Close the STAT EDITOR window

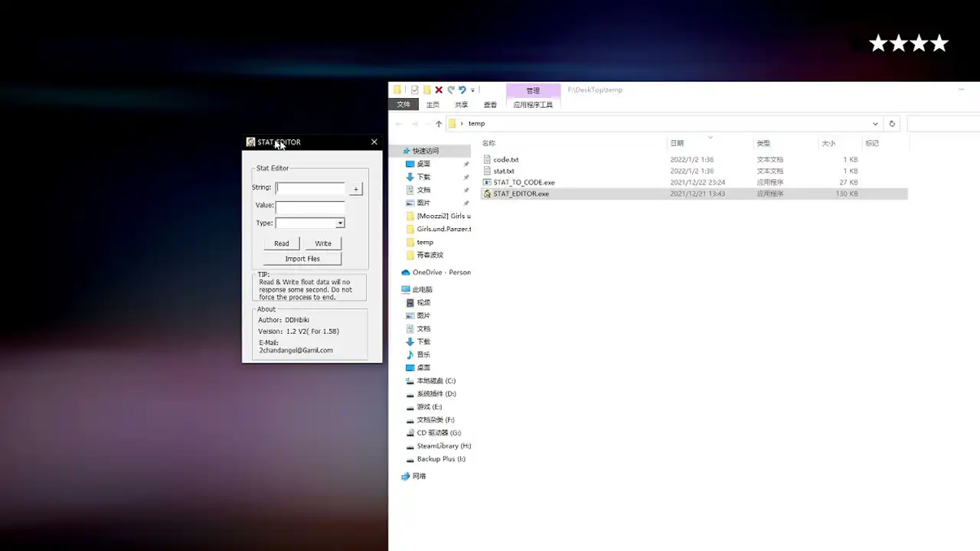(374, 142)
